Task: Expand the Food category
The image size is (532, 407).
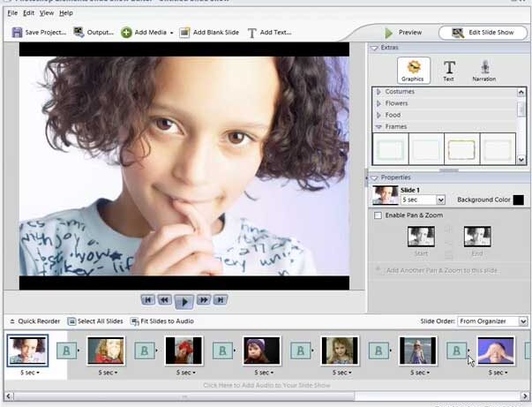Action: (x=378, y=115)
